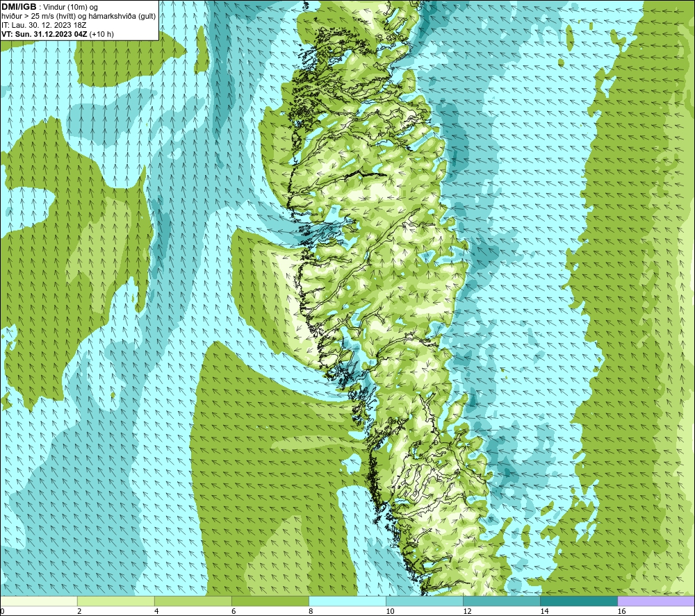This screenshot has height=616, width=695.
Task: Click the 12–14 m/s legend color swatch
Action: tap(502, 601)
